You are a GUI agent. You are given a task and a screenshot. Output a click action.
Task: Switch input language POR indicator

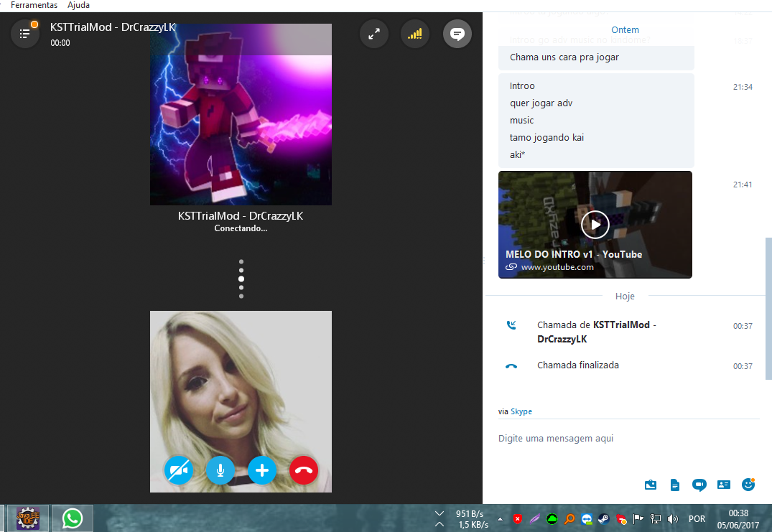click(697, 518)
